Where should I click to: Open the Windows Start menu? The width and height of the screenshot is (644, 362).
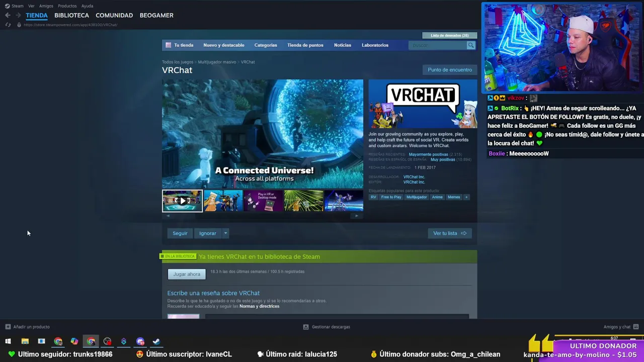(8, 341)
